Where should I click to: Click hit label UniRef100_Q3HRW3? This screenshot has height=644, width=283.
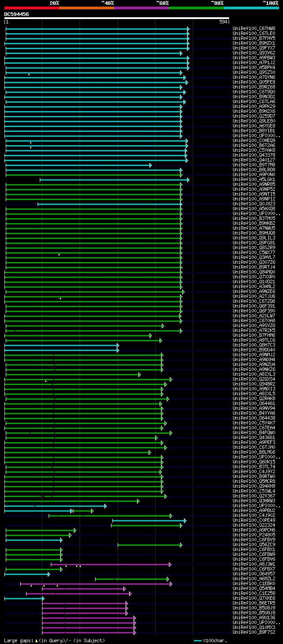coord(254,501)
